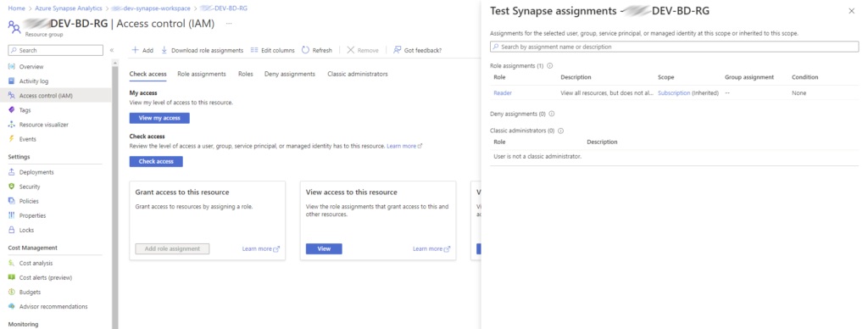868x329 pixels.
Task: Open the Locks padlock icon
Action: point(12,230)
